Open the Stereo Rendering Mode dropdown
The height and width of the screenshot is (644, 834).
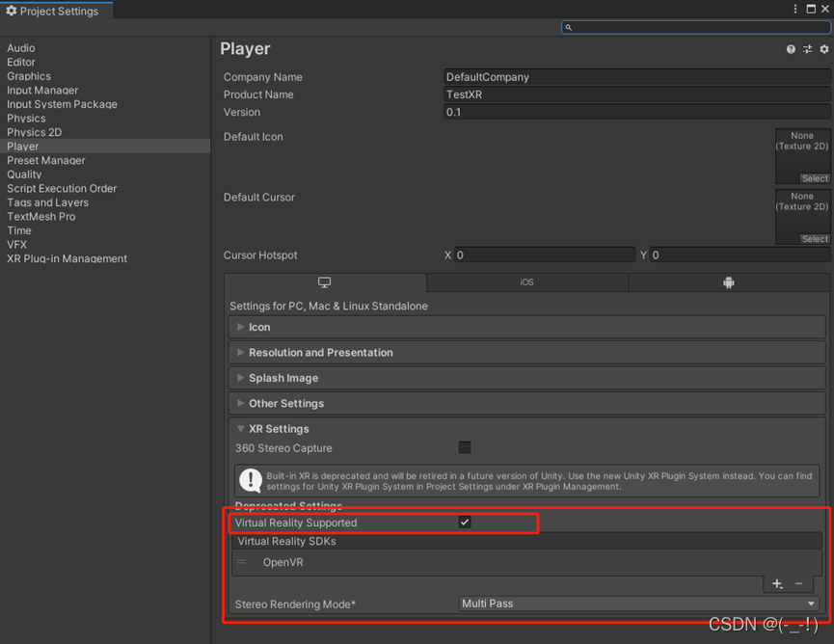coord(638,604)
